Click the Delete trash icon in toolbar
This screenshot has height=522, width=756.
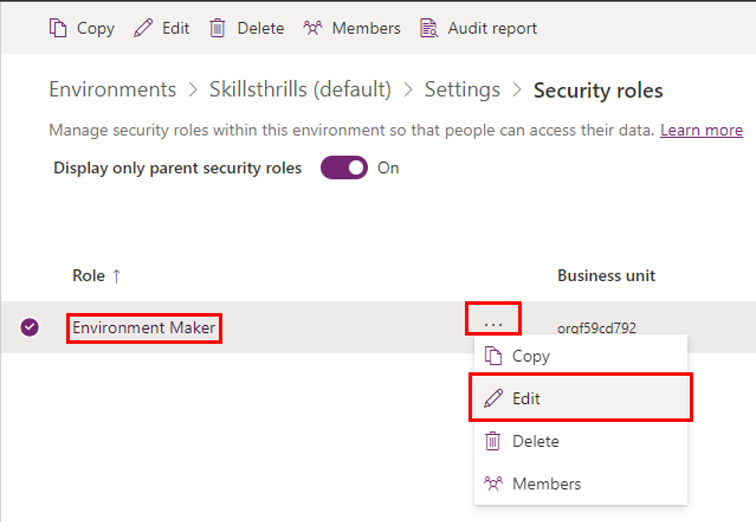[217, 28]
